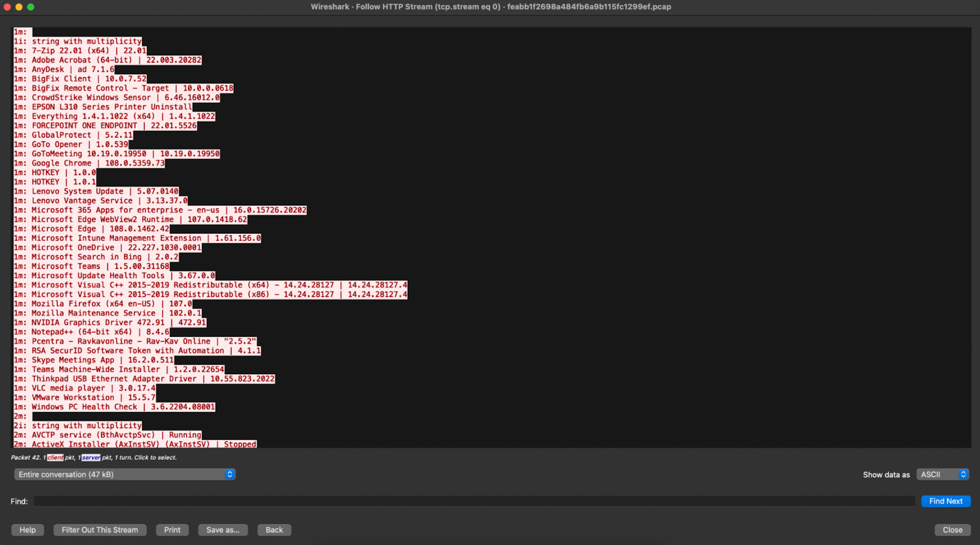Click '2i: string with multiplicity' line
This screenshot has width=980, height=545.
[78, 426]
